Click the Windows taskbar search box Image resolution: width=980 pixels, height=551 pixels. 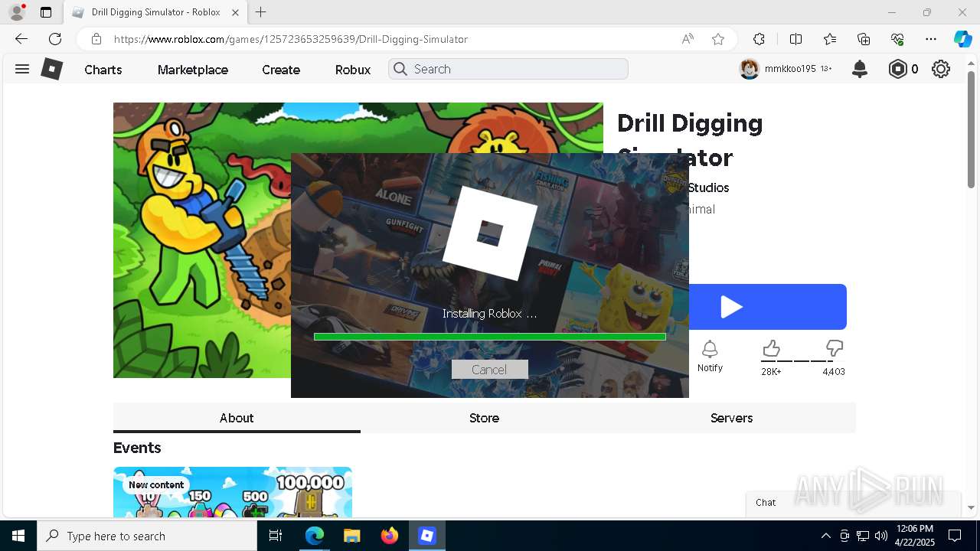(147, 536)
